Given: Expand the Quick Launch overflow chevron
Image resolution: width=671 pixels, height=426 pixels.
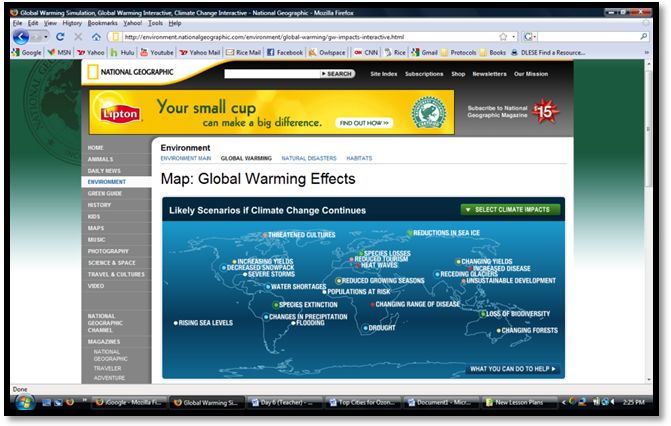Looking at the screenshot, I should [85, 400].
